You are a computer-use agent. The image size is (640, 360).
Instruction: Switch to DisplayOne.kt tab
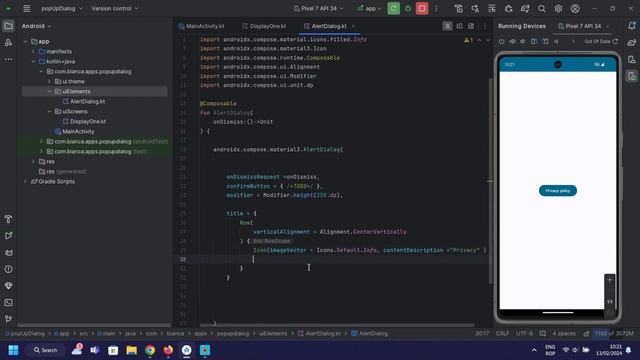[264, 26]
